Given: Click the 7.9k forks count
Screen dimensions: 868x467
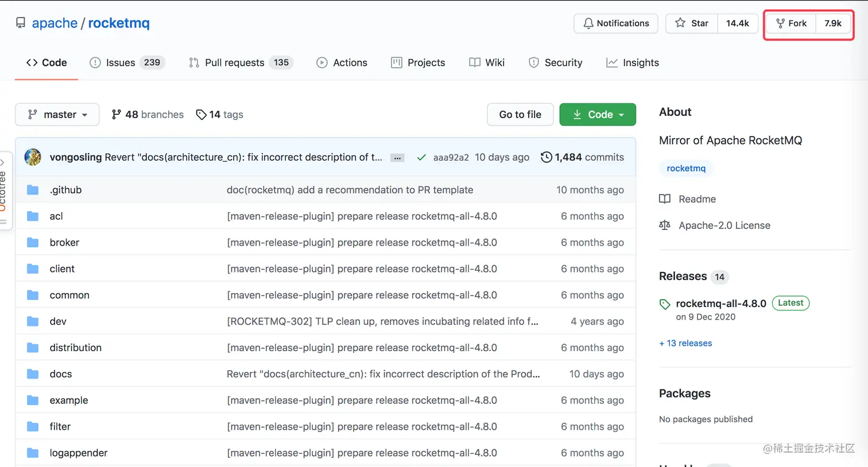Looking at the screenshot, I should pyautogui.click(x=833, y=23).
